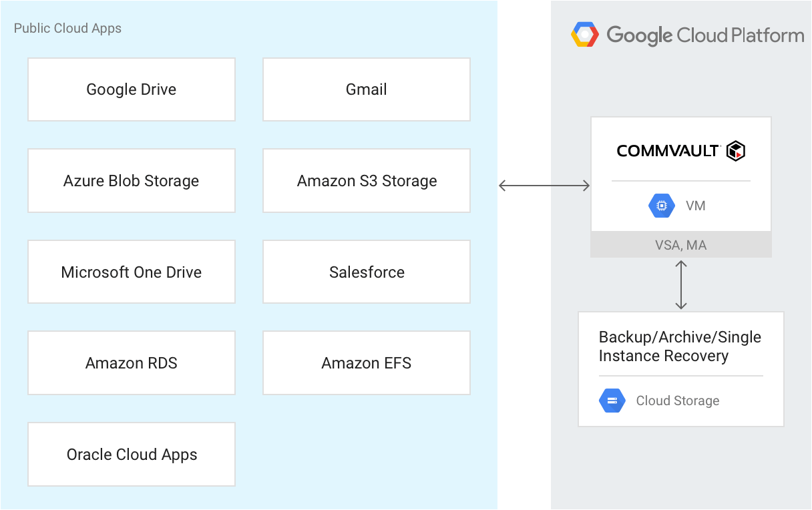Click the Salesforce box

click(x=367, y=272)
